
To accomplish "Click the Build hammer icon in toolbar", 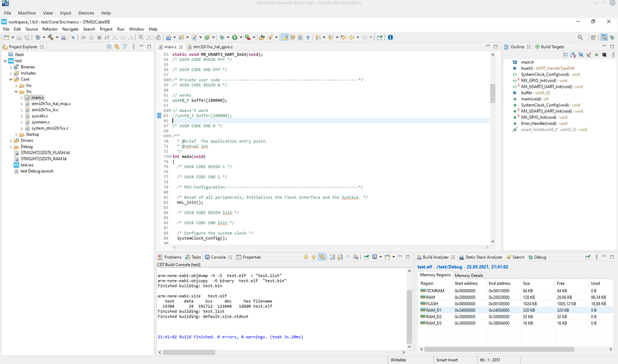I will pos(51,38).
